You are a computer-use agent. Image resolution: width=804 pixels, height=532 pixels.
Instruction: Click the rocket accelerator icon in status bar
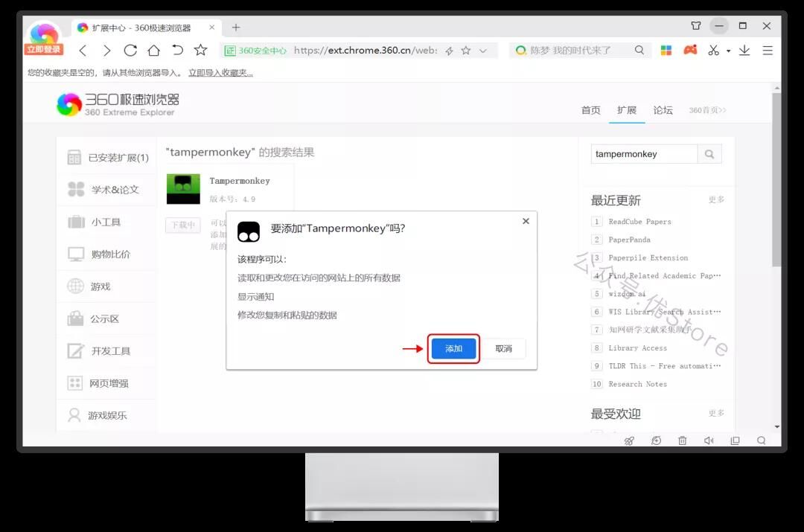[x=629, y=440]
